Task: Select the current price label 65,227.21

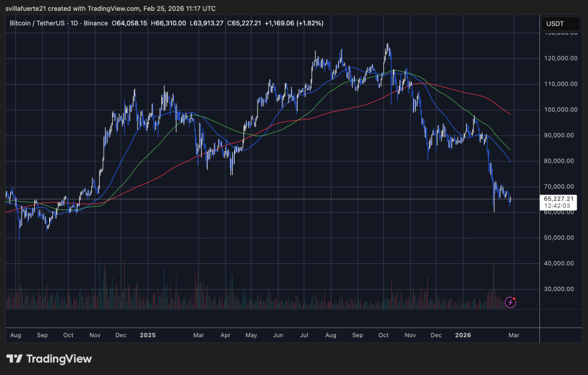Action: click(559, 197)
